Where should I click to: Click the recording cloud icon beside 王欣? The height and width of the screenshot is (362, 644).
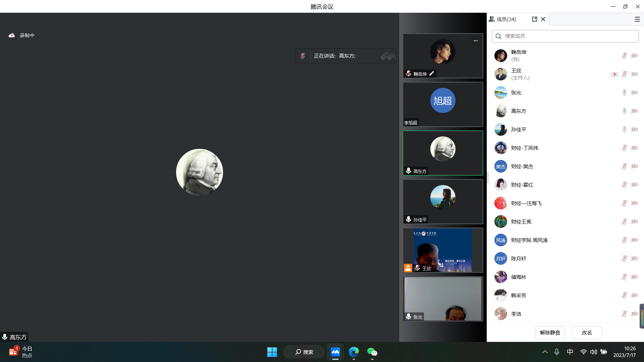click(614, 74)
